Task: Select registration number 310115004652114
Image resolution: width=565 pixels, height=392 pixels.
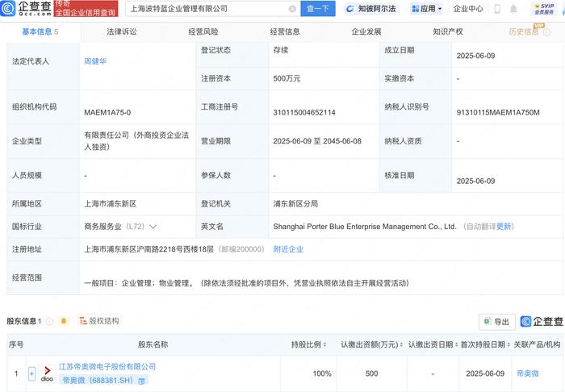Action: click(304, 112)
